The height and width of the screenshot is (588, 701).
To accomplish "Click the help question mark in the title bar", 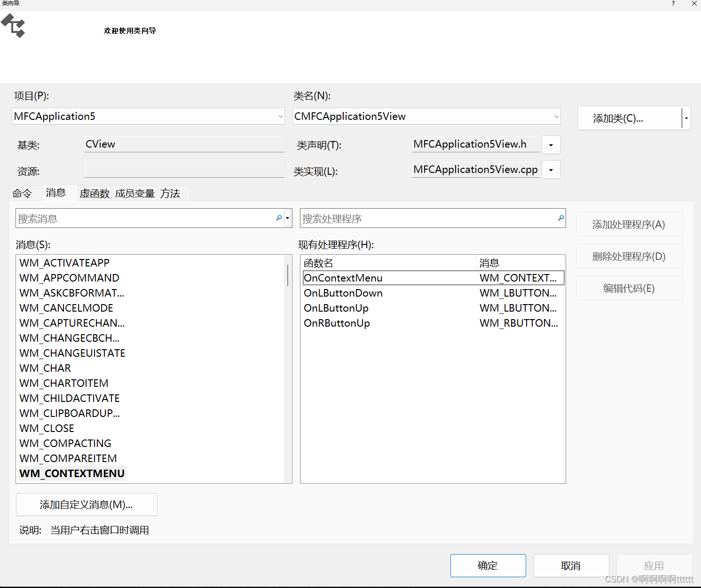I will (673, 3).
